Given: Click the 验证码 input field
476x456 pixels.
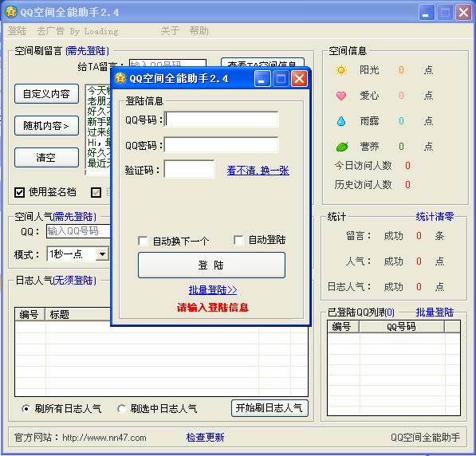Looking at the screenshot, I should [x=189, y=169].
